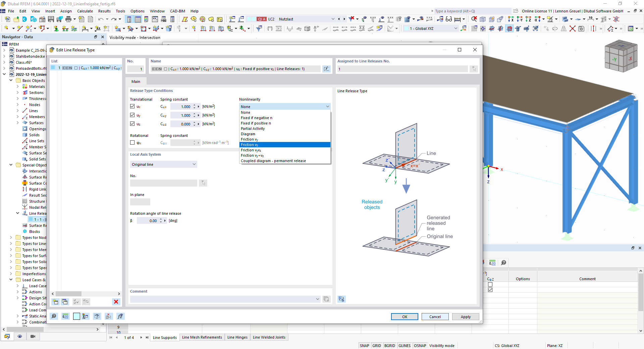Toggle the checked Cφz checkbox in background table
Screen dimensions: 644x349
[x=490, y=290]
